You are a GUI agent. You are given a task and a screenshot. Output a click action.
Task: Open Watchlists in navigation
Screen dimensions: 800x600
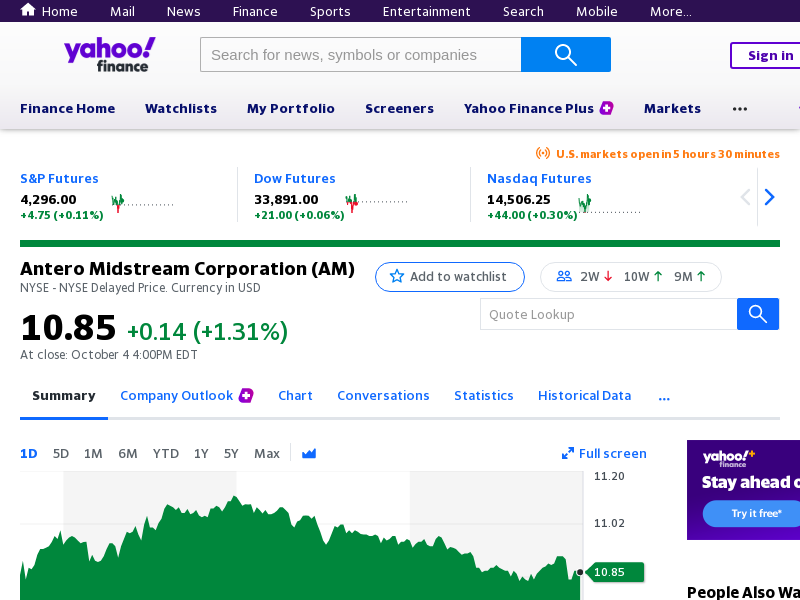(181, 109)
